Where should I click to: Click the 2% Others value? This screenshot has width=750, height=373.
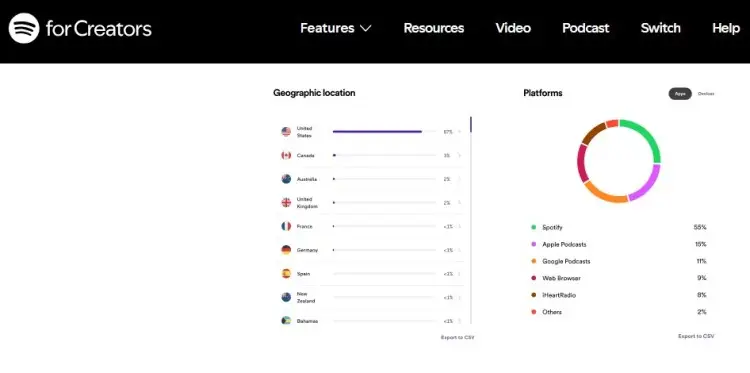(x=701, y=312)
